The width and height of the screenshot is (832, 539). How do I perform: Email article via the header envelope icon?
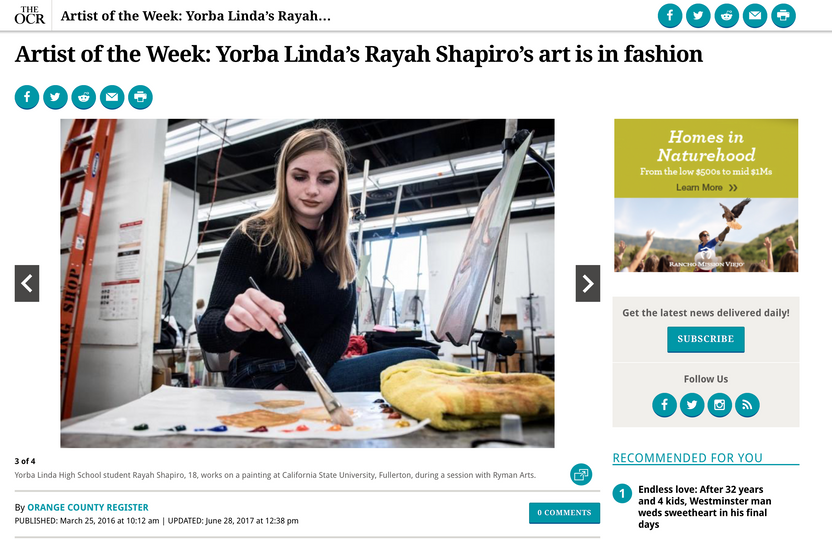click(755, 15)
